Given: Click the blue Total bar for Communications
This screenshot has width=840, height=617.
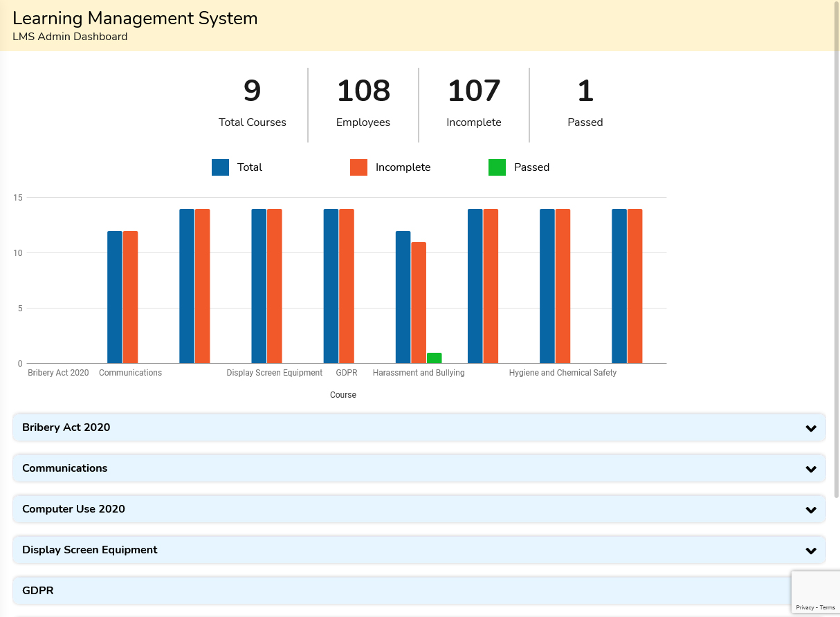Looking at the screenshot, I should click(x=115, y=297).
